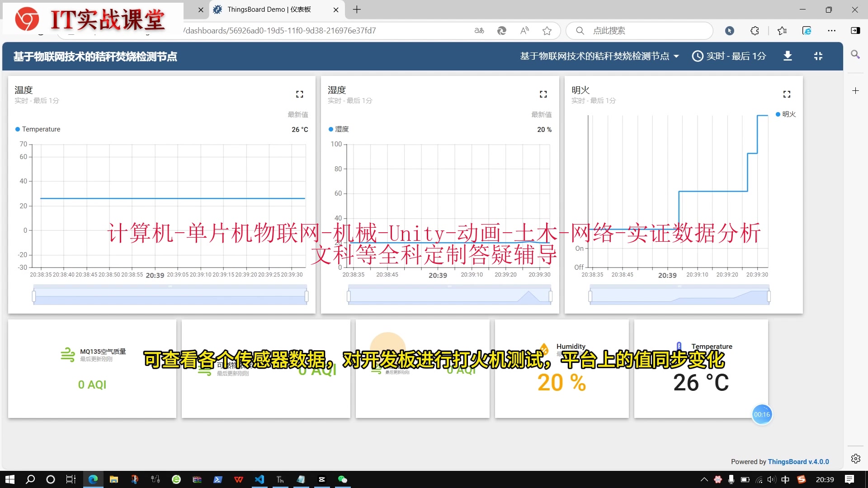Image resolution: width=868 pixels, height=488 pixels.
Task: Open the Edge sidebar search icon
Action: 855,55
